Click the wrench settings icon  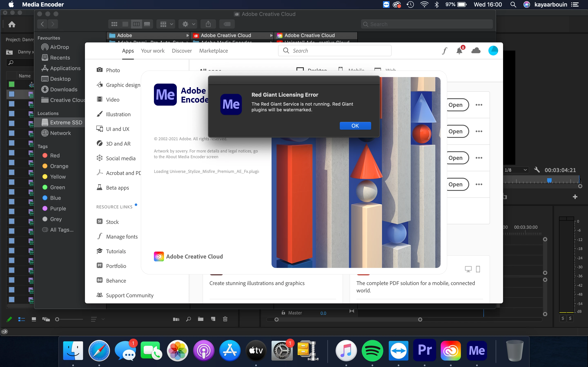(537, 170)
